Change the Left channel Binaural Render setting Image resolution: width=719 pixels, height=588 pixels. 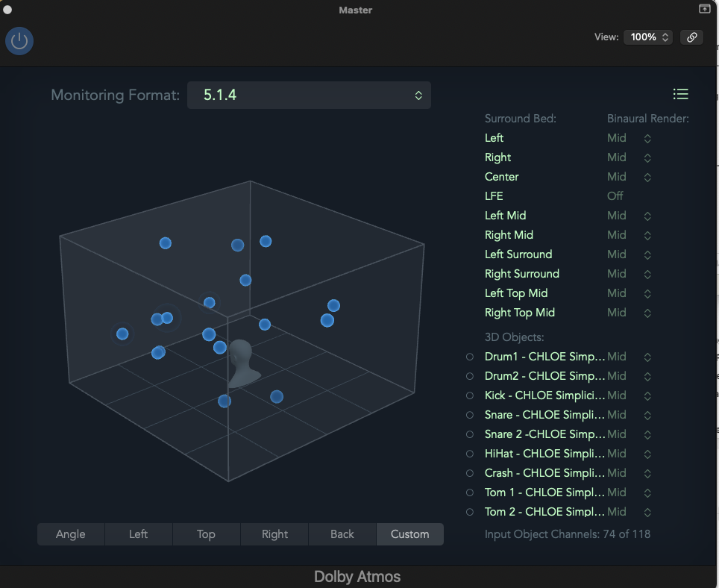tap(647, 138)
